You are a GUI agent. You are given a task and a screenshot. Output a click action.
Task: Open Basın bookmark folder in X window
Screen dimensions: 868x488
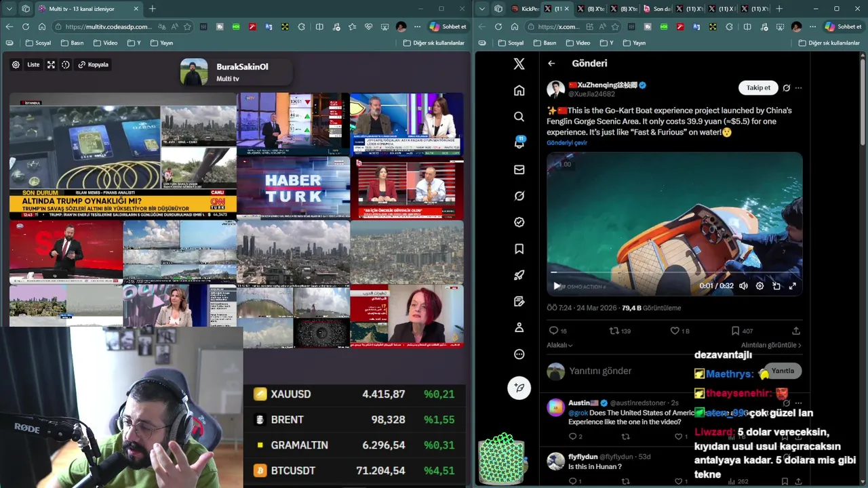pos(545,43)
